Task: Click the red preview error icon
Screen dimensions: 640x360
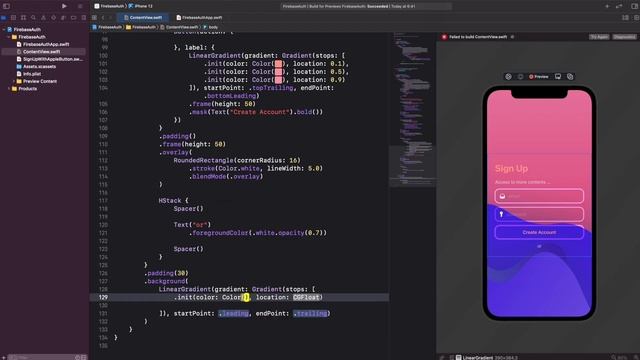Action: pyautogui.click(x=444, y=37)
